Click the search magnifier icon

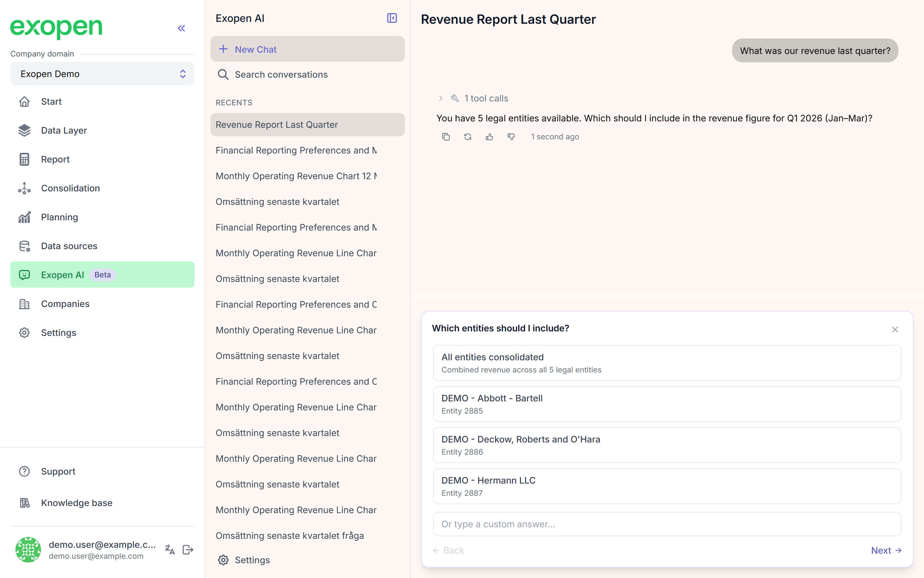point(223,74)
